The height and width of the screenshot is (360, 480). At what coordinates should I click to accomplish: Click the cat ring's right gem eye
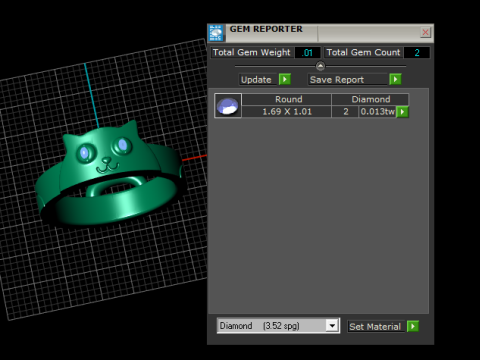pos(122,145)
